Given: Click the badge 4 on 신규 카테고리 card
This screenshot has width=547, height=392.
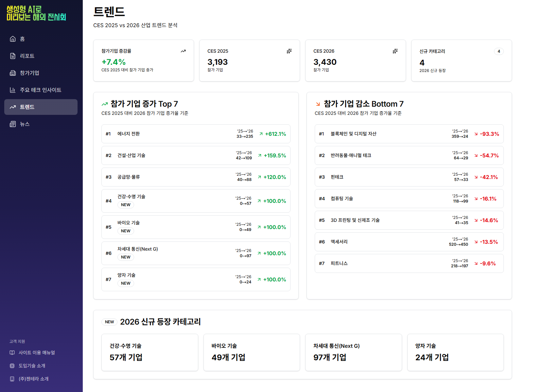Looking at the screenshot, I should (x=499, y=51).
